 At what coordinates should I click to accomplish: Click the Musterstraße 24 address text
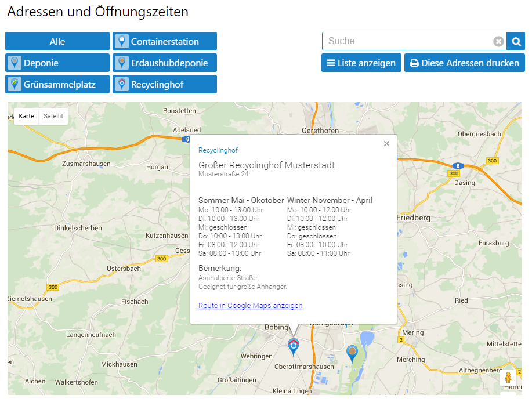point(223,174)
